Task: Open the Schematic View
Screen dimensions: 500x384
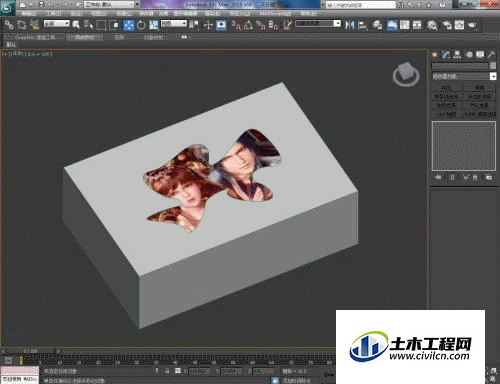Action: pyautogui.click(x=417, y=25)
